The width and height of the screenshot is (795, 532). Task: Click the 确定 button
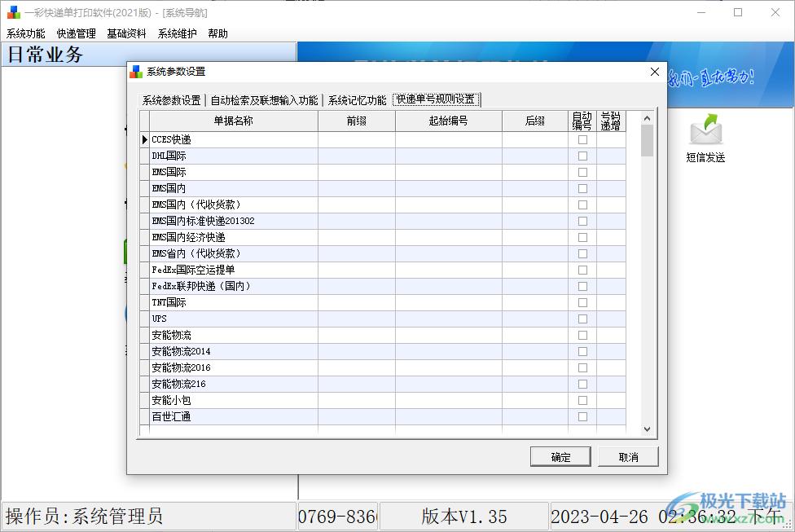pyautogui.click(x=560, y=457)
